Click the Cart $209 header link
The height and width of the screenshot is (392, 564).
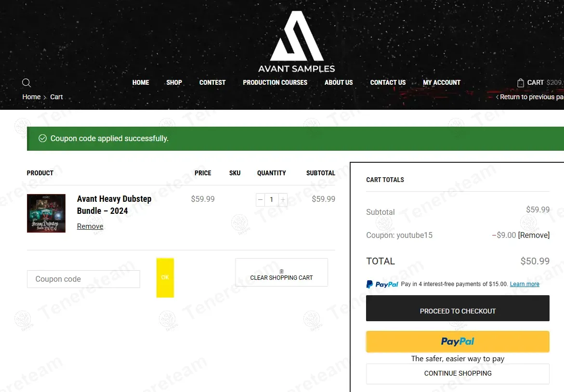click(x=540, y=83)
